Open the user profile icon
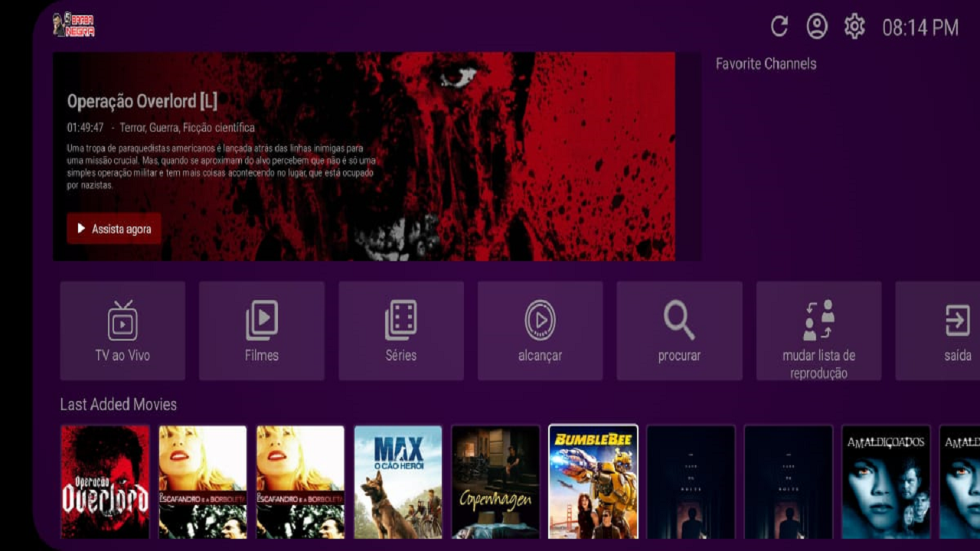The height and width of the screenshot is (551, 980). tap(817, 27)
